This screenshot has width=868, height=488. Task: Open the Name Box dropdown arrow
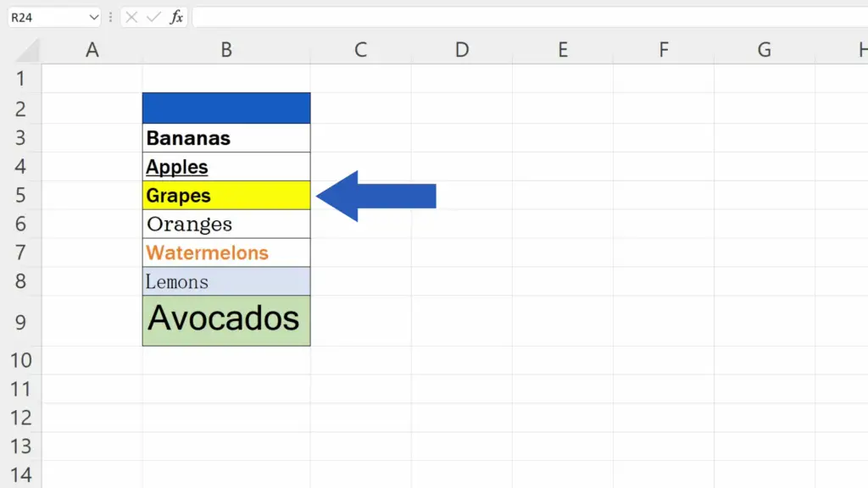point(92,17)
